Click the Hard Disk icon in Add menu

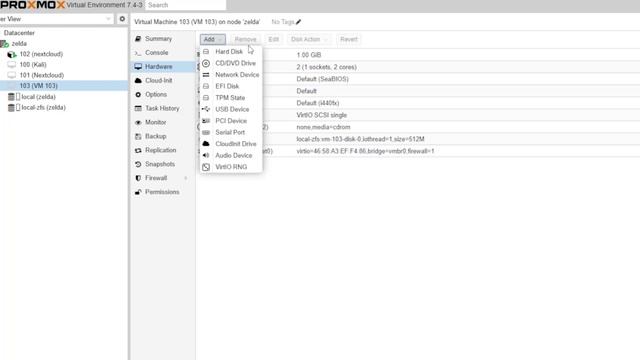206,52
